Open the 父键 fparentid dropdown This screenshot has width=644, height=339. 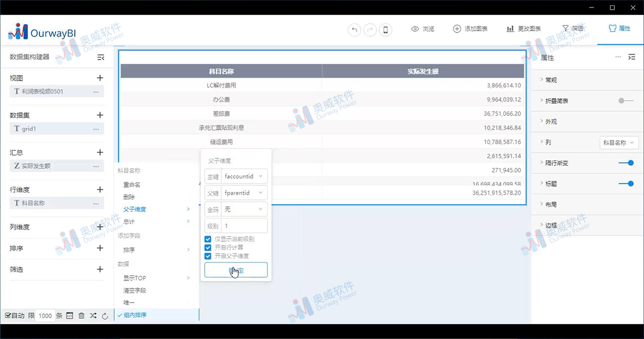(244, 193)
